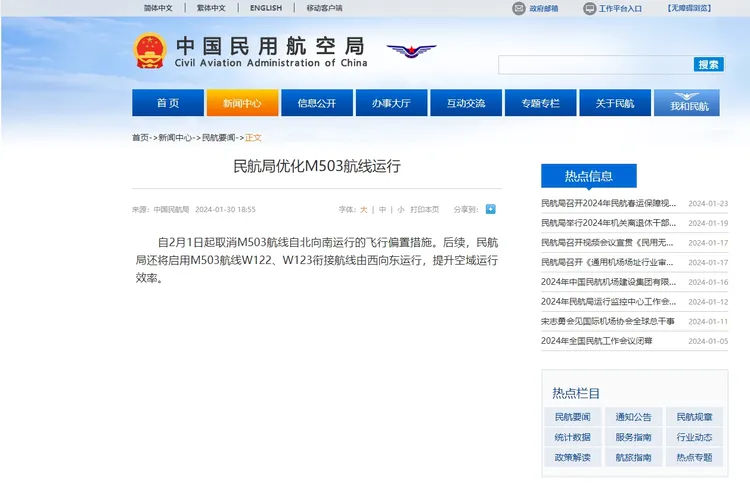Open 民航要闻 hot column
The width and height of the screenshot is (750, 497).
(573, 417)
